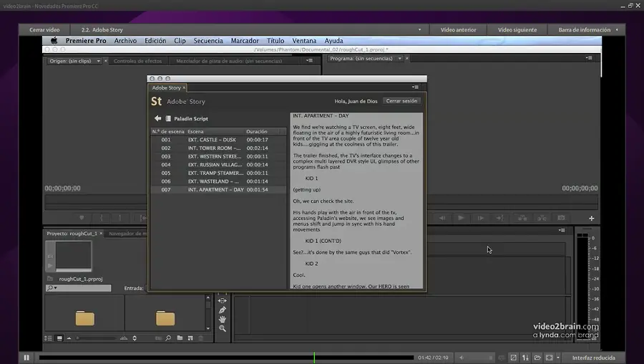Pause the video2brain tutorial player
Viewport: 644px width, 364px height.
pyautogui.click(x=26, y=358)
